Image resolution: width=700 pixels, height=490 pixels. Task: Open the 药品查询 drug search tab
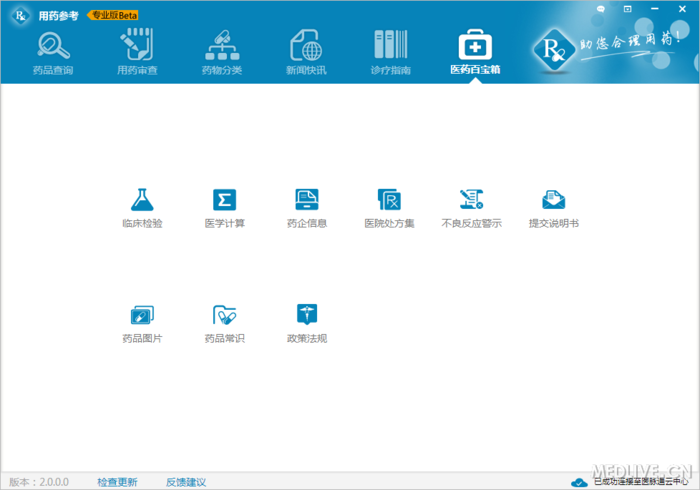tap(53, 53)
